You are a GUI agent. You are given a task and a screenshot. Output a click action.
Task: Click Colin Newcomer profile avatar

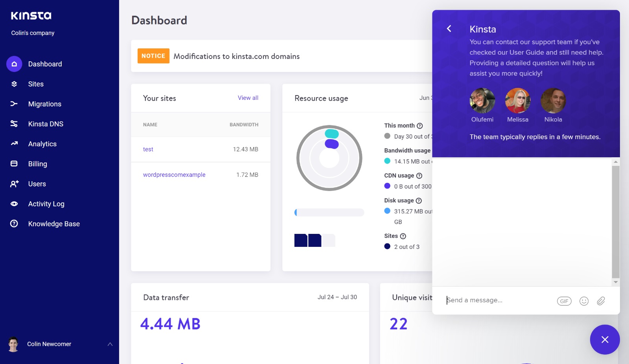point(13,344)
